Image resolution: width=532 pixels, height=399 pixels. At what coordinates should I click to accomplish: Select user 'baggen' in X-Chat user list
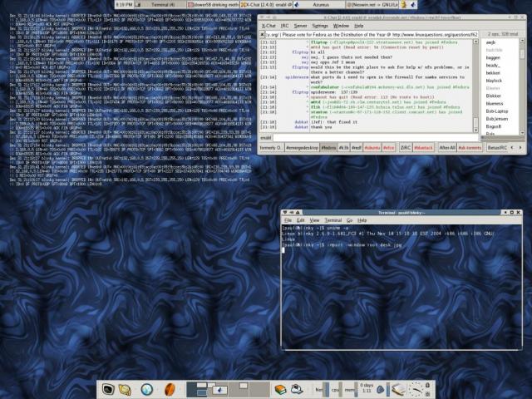click(493, 57)
